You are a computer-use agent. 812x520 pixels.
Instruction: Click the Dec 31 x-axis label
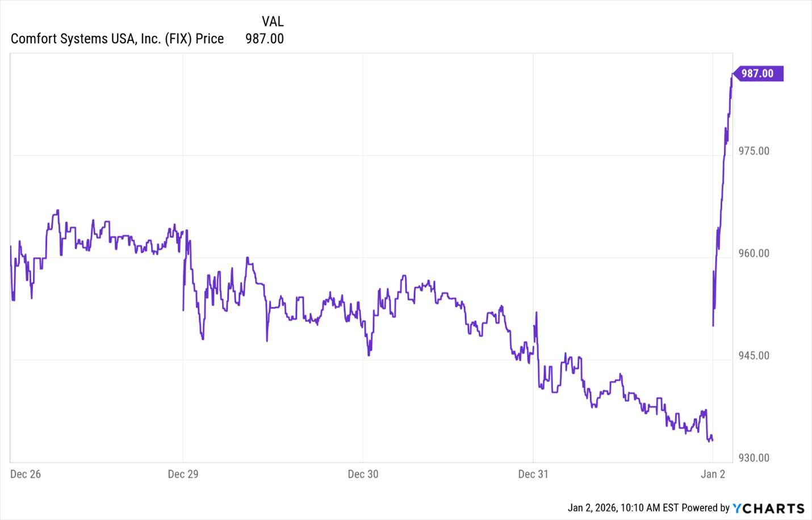[533, 474]
